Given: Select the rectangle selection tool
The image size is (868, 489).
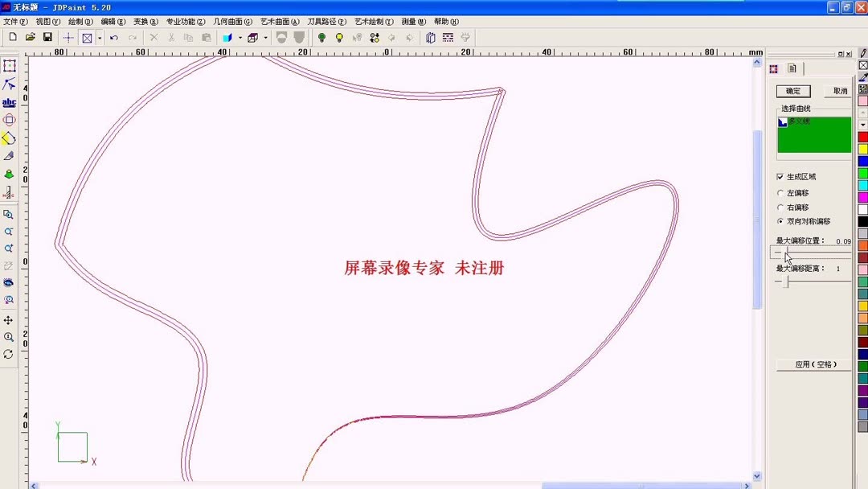Looking at the screenshot, I should 9,65.
